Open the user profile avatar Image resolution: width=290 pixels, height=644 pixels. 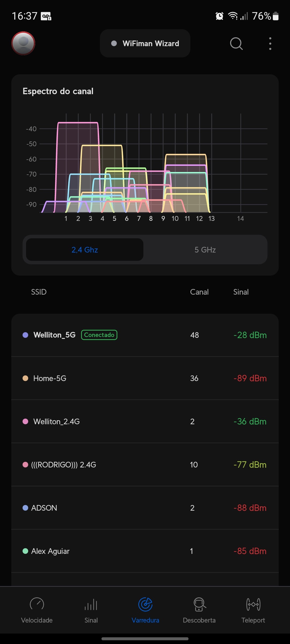[23, 43]
